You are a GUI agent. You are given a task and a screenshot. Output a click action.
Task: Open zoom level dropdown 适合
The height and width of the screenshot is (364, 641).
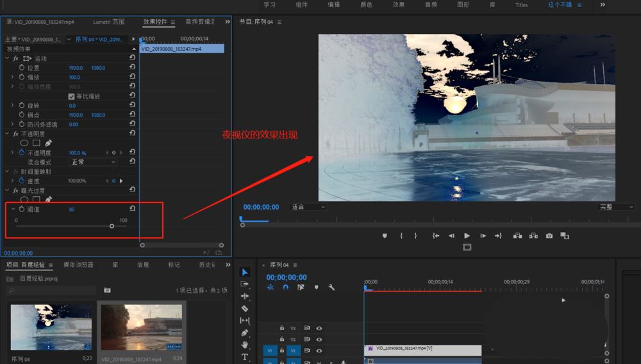(308, 207)
